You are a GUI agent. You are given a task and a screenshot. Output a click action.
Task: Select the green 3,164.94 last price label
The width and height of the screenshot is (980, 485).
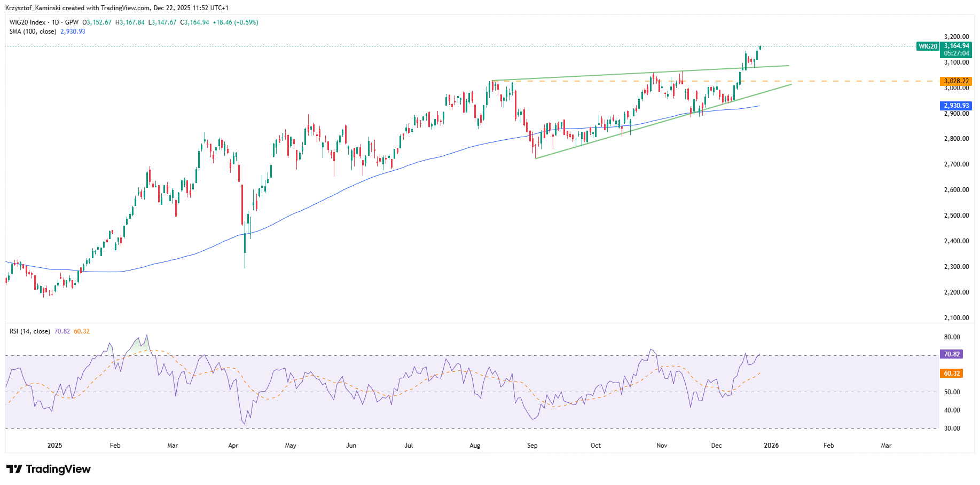click(x=956, y=46)
